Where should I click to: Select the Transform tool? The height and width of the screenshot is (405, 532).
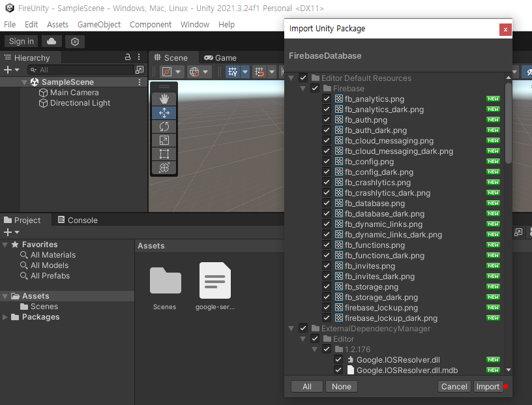tap(164, 168)
